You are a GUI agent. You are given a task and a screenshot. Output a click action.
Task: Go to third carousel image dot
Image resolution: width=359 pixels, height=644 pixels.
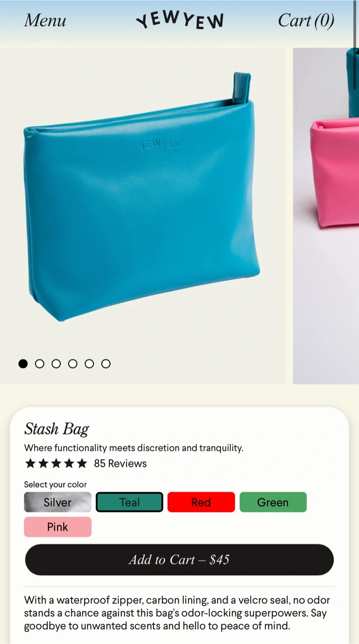(56, 364)
